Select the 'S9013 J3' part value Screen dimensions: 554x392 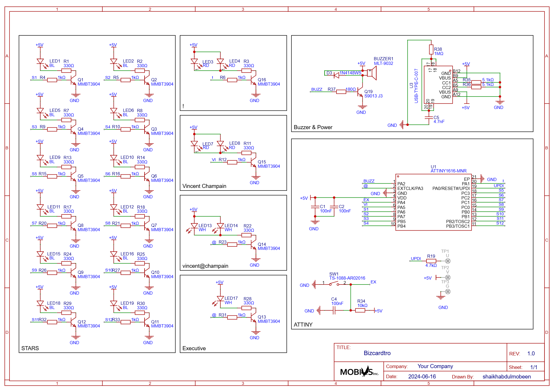point(373,96)
